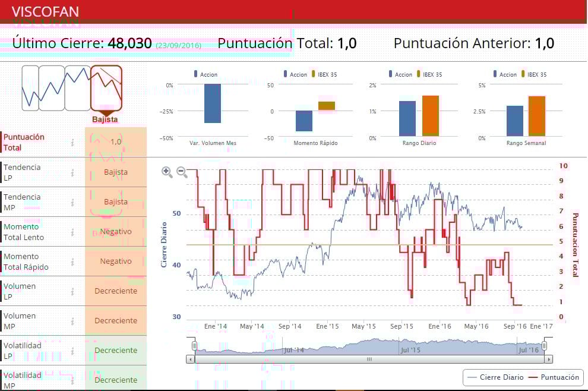Click the Tendencia LP Bajista value
Viewport: 588px width, 391px height.
click(115, 172)
